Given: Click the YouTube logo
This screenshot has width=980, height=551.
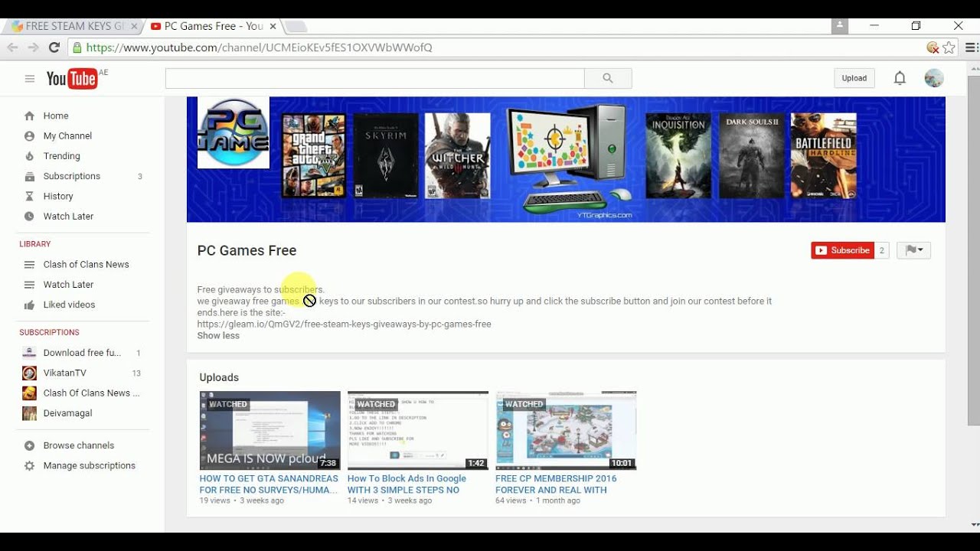Looking at the screenshot, I should click(x=71, y=78).
